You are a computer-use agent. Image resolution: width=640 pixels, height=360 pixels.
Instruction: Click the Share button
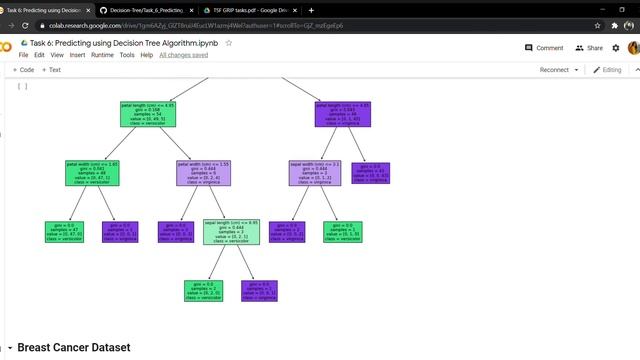coord(589,48)
